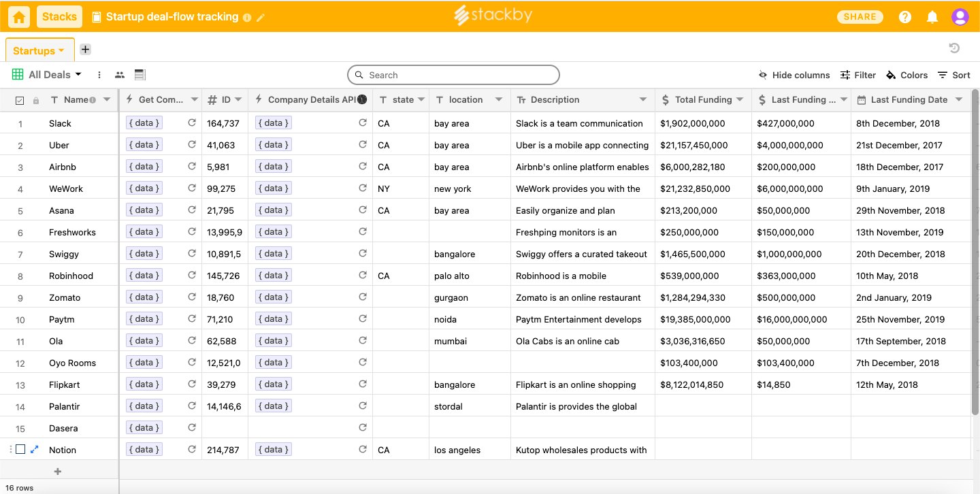
Task: Click the Search input field
Action: pyautogui.click(x=453, y=75)
